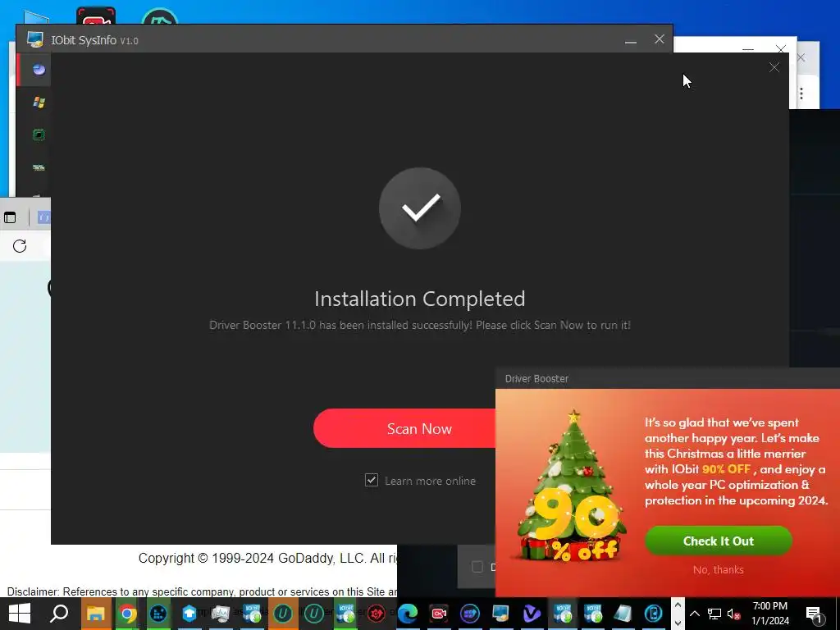Launch Google Chrome from the taskbar
The image size is (840, 630).
coord(127,614)
